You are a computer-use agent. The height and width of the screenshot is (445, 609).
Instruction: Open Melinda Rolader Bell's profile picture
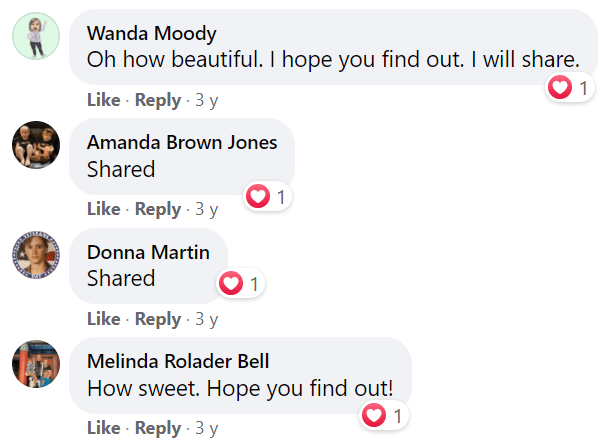[36, 364]
